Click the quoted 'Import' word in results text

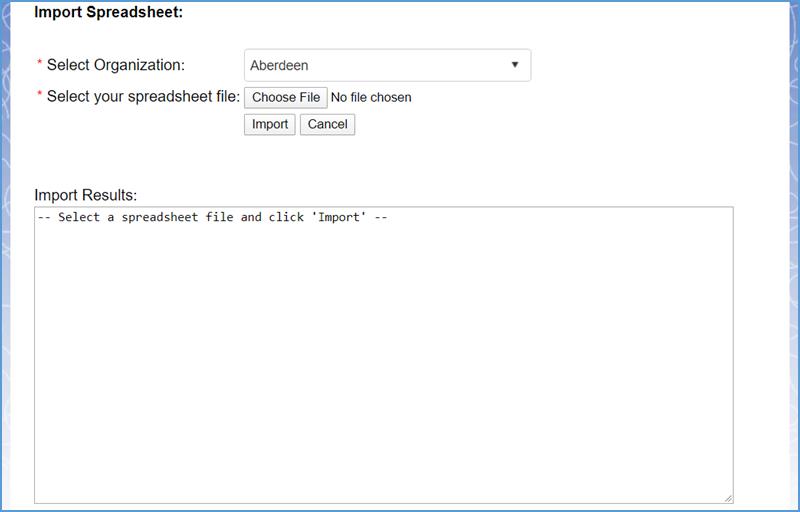tap(340, 217)
